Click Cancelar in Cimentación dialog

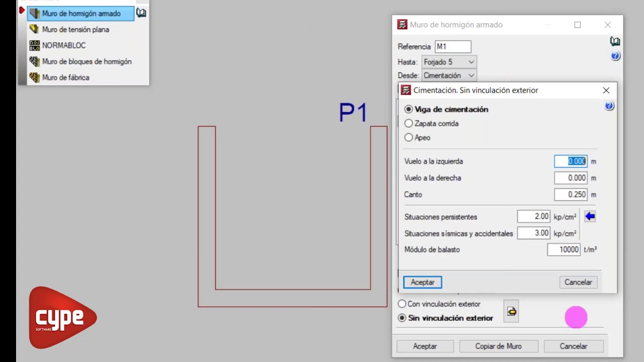click(x=578, y=283)
